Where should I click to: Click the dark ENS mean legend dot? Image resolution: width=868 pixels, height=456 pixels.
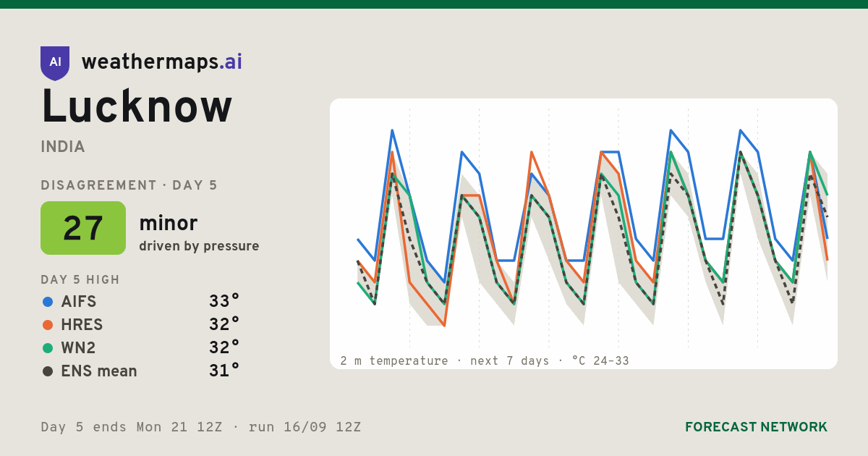(x=48, y=371)
